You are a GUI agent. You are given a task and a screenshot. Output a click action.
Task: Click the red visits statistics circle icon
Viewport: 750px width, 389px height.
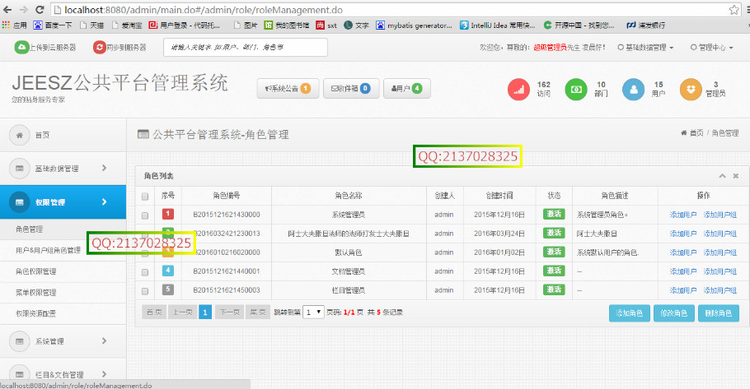pos(518,89)
